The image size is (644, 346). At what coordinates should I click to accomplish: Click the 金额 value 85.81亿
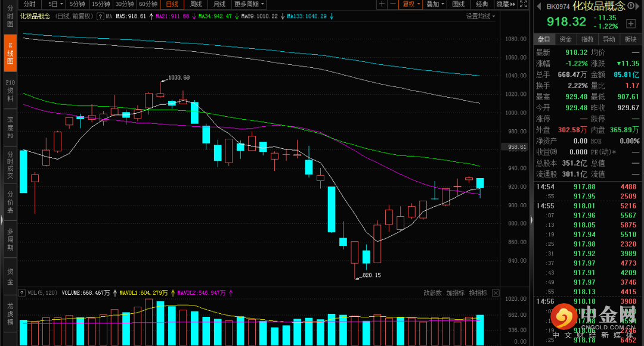pos(626,74)
